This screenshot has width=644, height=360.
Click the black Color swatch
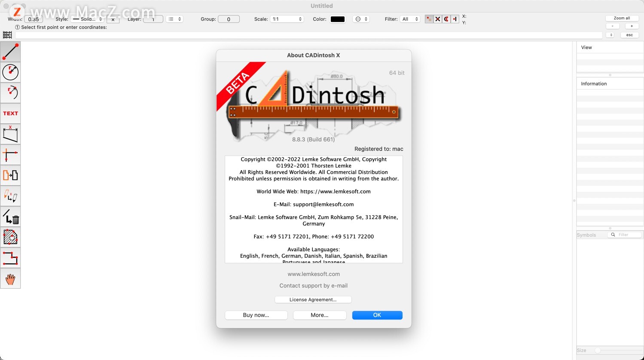point(338,19)
